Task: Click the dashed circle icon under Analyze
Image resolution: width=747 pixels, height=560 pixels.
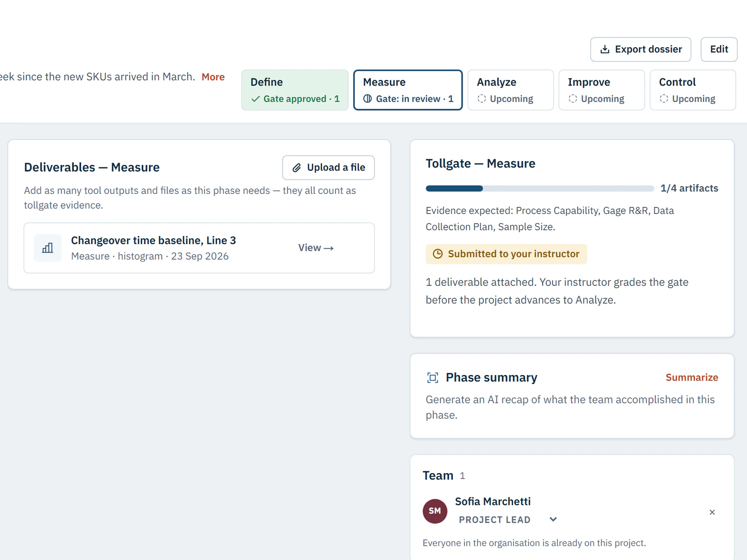Action: tap(482, 99)
